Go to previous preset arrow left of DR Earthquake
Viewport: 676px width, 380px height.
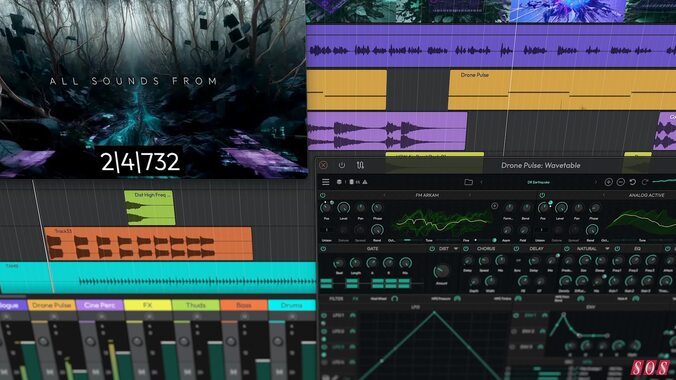[481, 182]
